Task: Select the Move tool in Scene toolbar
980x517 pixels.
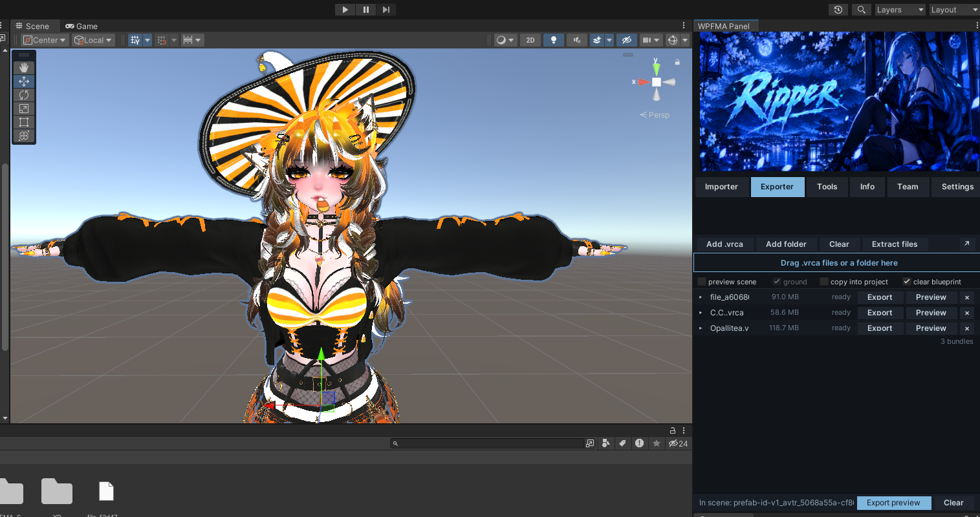Action: (24, 81)
